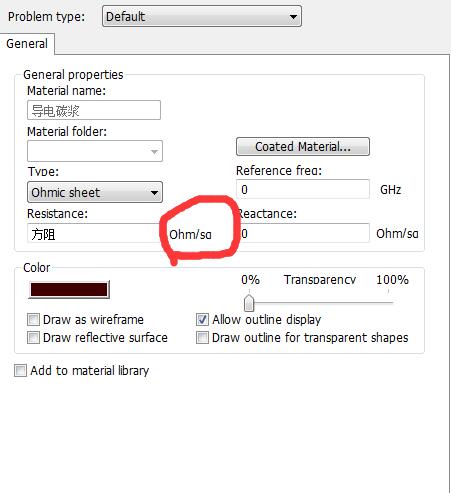Click the Transparency slider handle
451x493 pixels.
tap(249, 303)
